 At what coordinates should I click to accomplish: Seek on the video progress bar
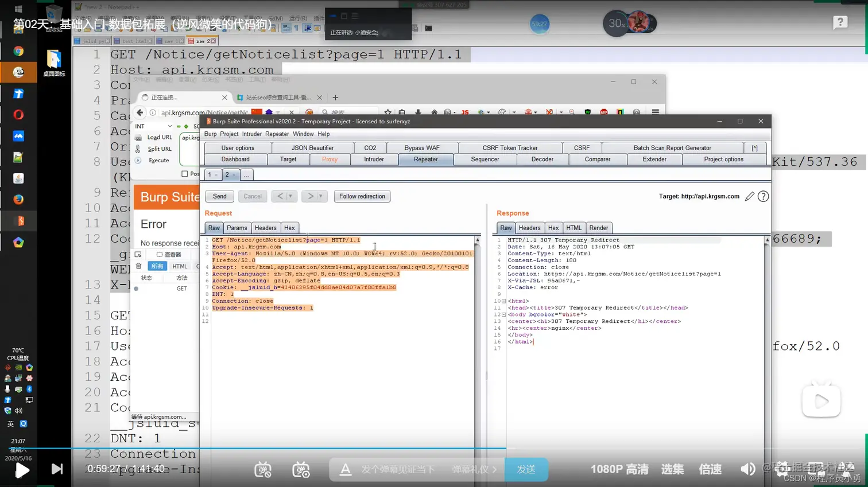point(434,448)
